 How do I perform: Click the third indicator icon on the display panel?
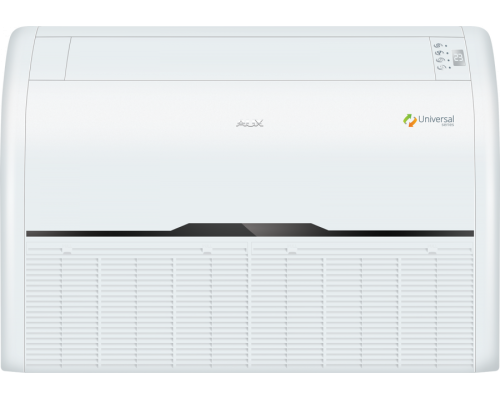(440, 60)
